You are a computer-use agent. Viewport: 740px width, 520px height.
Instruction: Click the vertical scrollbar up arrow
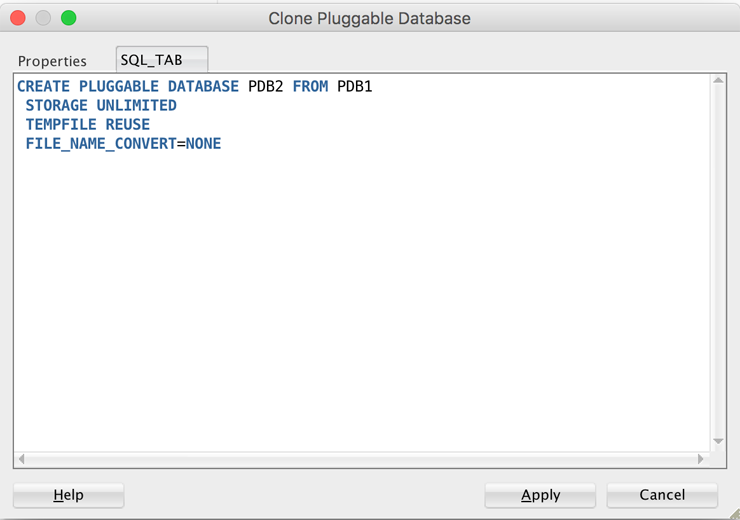point(718,81)
